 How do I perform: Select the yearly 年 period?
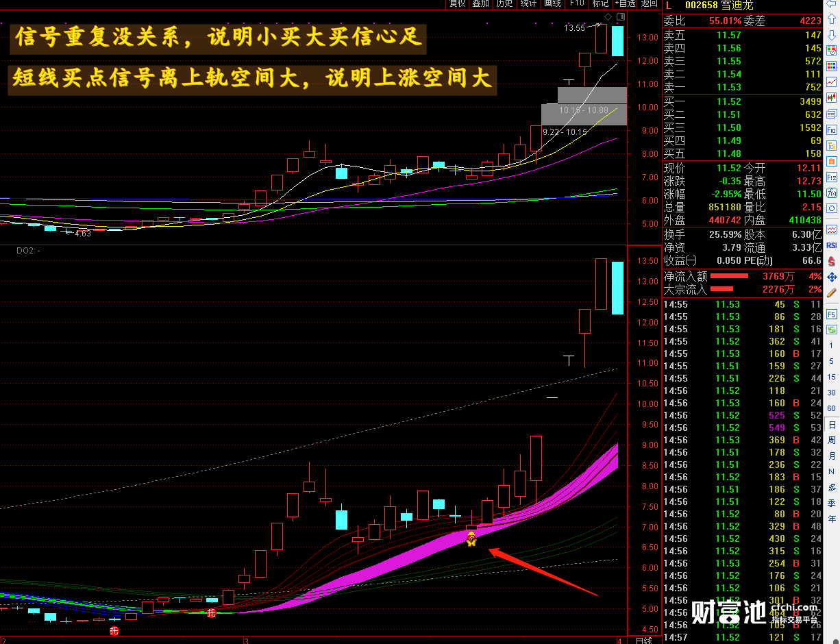tap(832, 519)
